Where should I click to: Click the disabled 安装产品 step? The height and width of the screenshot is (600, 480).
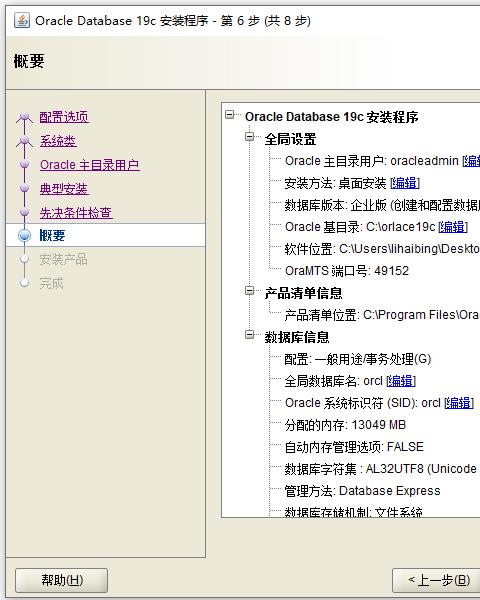(64, 259)
